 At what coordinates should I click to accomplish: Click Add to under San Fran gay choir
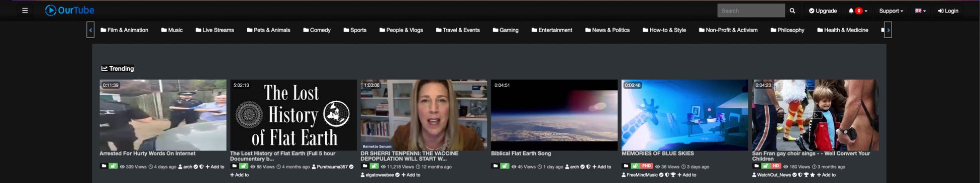tap(826, 175)
